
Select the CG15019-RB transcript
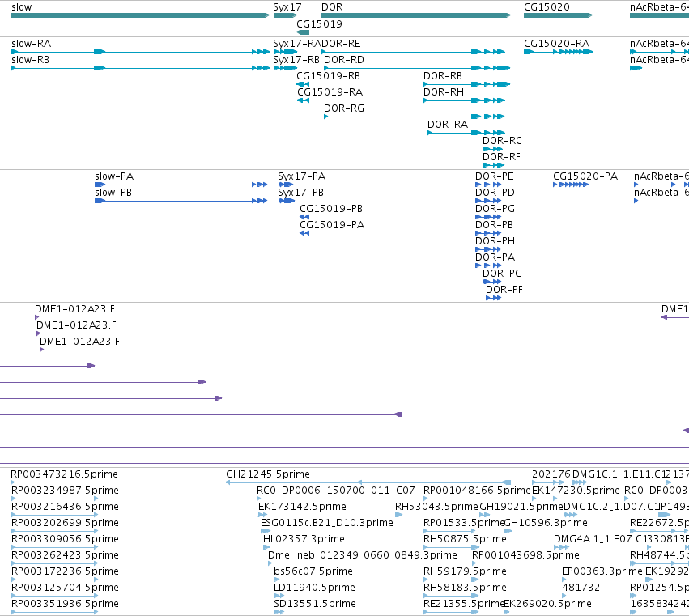coord(303,84)
